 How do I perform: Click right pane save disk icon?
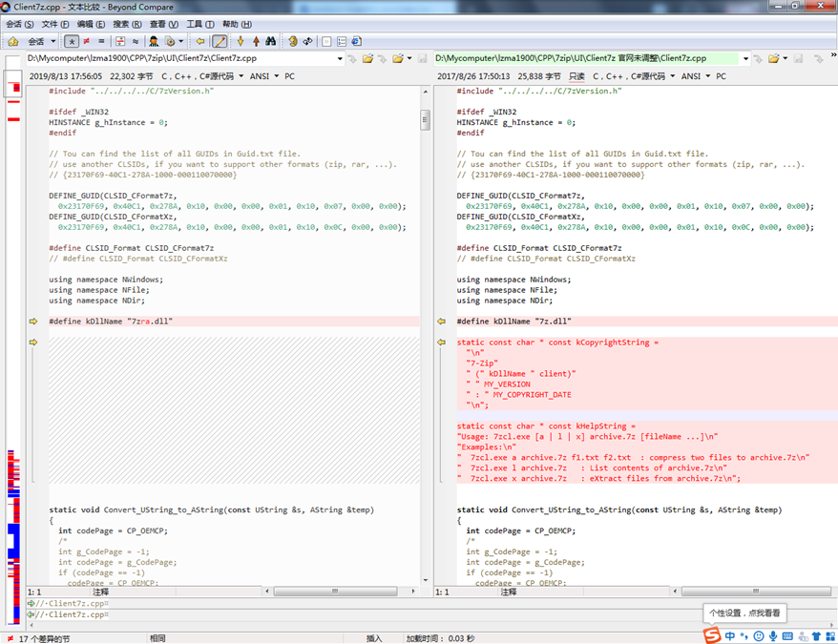click(x=799, y=58)
